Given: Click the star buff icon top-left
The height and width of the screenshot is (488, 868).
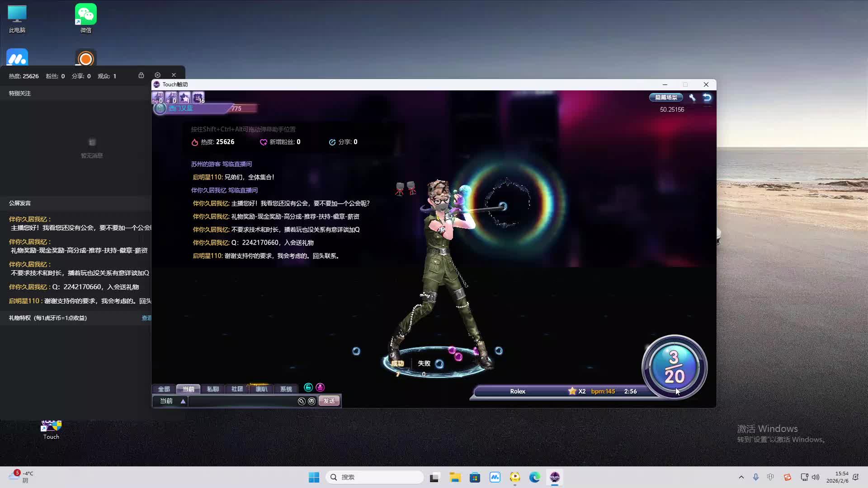Looking at the screenshot, I should [184, 97].
